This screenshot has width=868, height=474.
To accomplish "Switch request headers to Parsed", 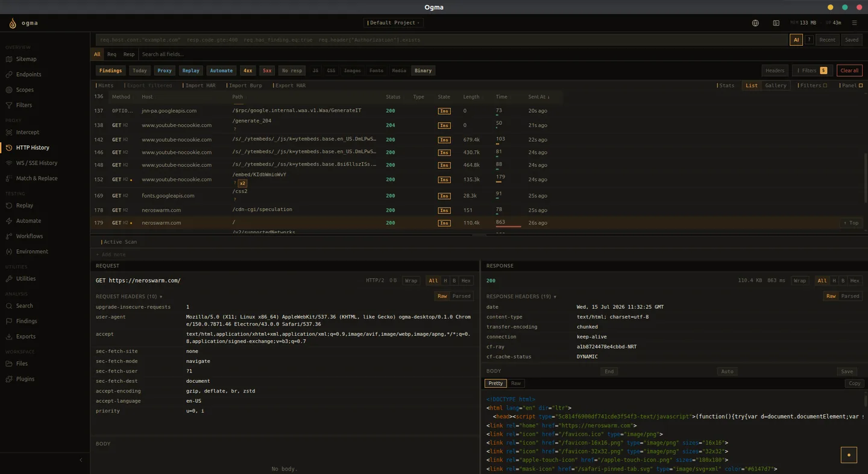I will (461, 296).
